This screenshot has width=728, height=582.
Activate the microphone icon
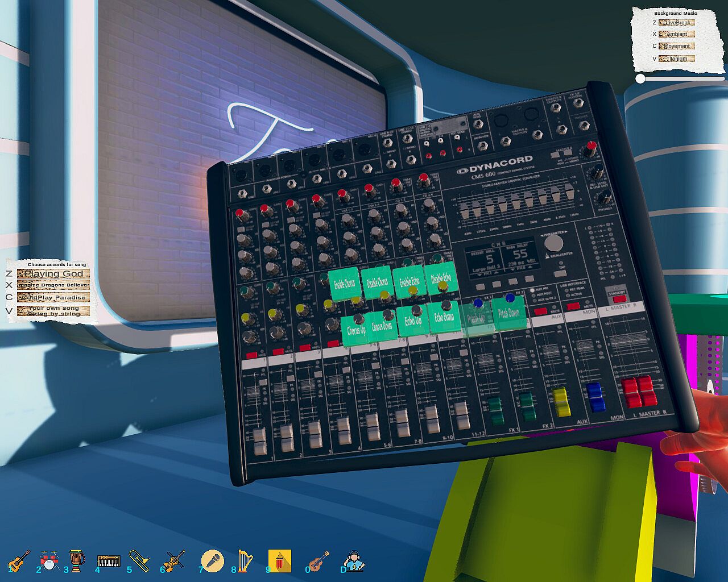tap(213, 561)
